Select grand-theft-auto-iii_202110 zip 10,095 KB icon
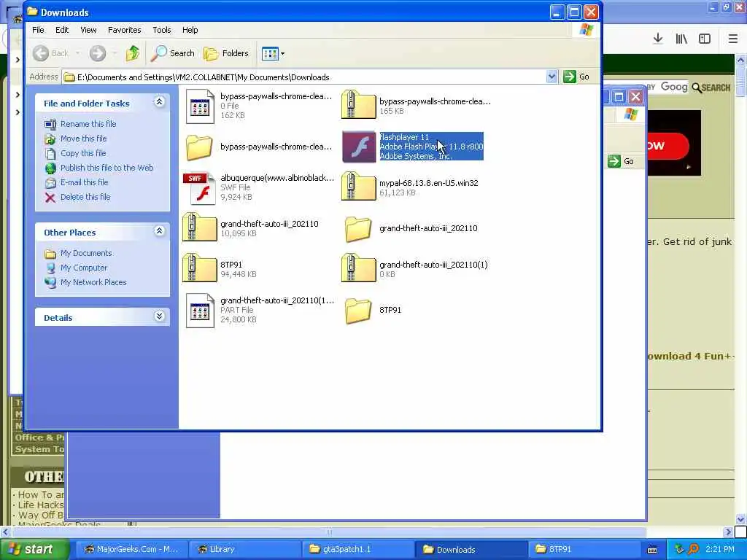This screenshot has width=747, height=560. [x=200, y=227]
